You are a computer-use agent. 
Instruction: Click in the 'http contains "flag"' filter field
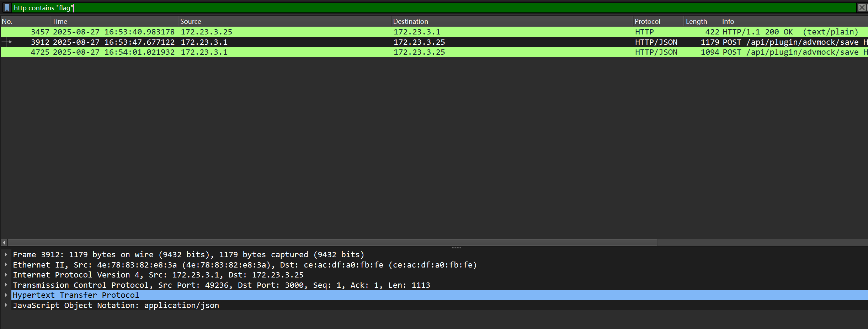(x=427, y=8)
